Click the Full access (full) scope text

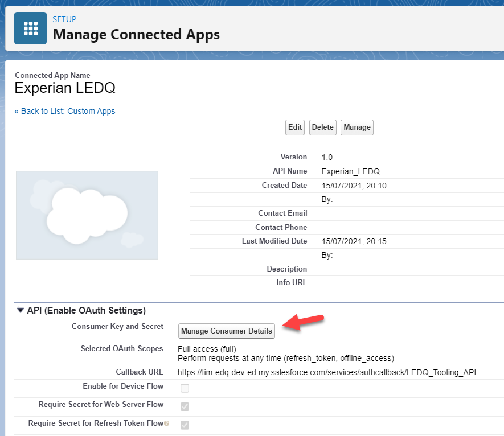[207, 349]
